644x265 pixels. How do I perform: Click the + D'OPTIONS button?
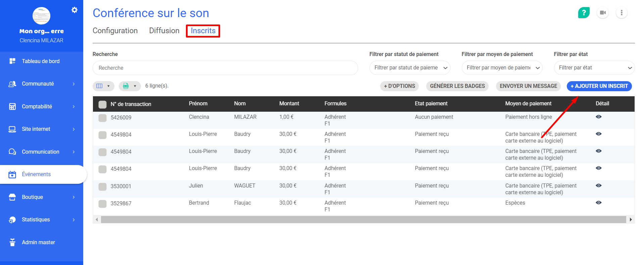coord(399,86)
